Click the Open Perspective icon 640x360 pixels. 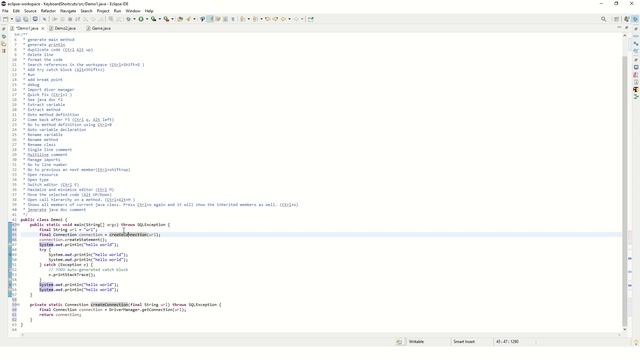[617, 19]
